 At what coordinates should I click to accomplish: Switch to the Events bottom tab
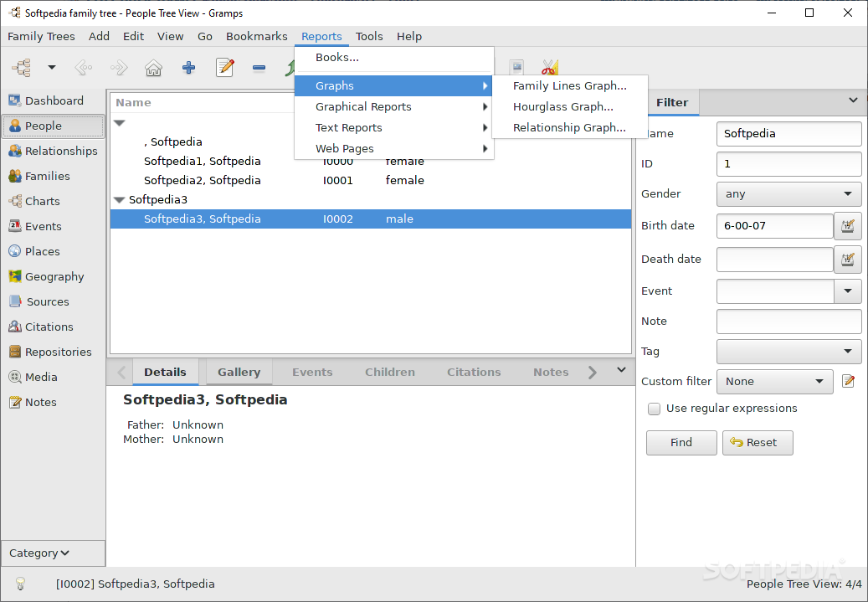pos(312,372)
